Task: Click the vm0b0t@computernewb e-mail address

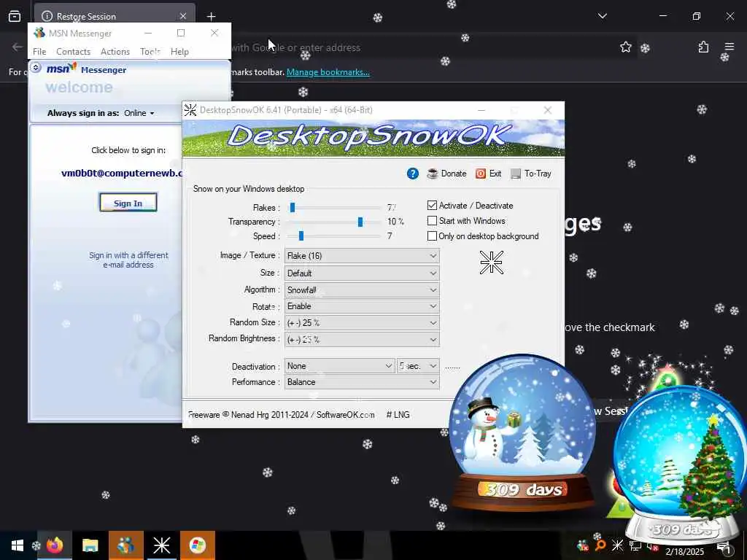Action: (122, 173)
